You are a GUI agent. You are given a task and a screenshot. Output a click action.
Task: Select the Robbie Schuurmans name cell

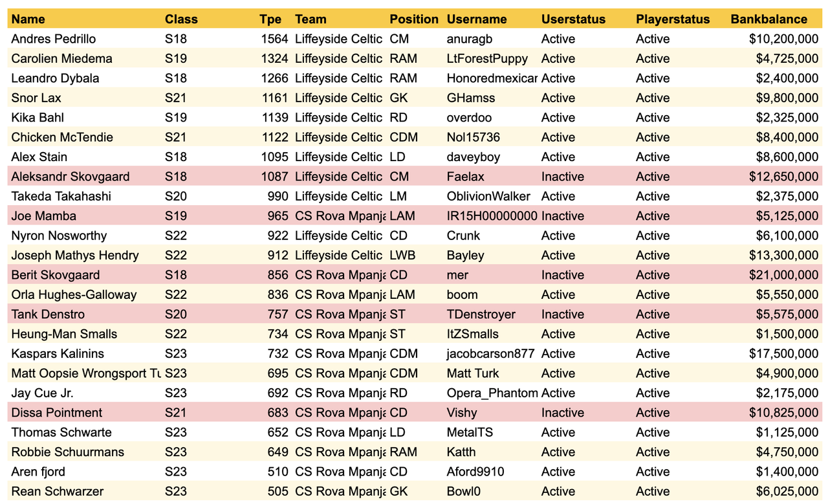point(67,452)
